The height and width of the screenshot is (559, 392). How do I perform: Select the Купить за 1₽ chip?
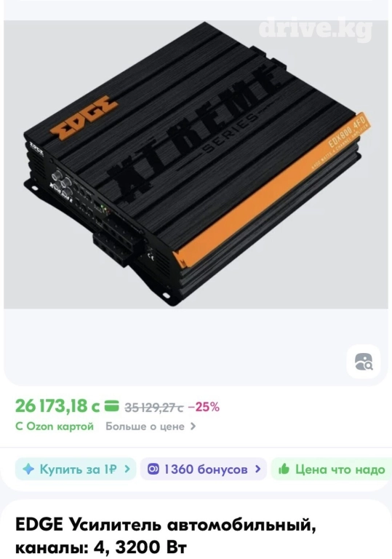pos(76,469)
